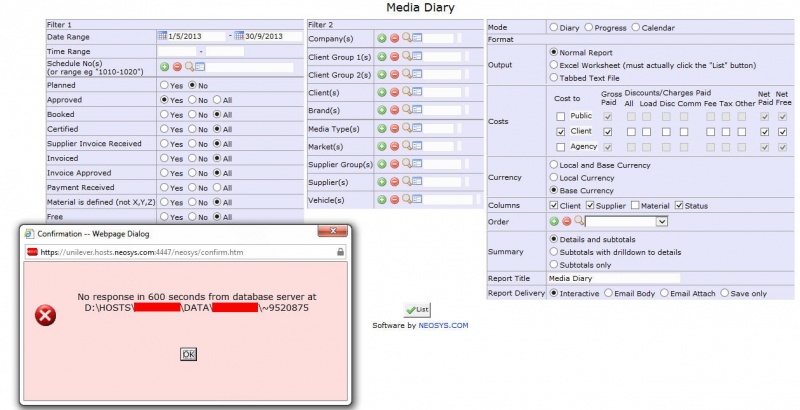Click the end Time Range field

tap(224, 52)
